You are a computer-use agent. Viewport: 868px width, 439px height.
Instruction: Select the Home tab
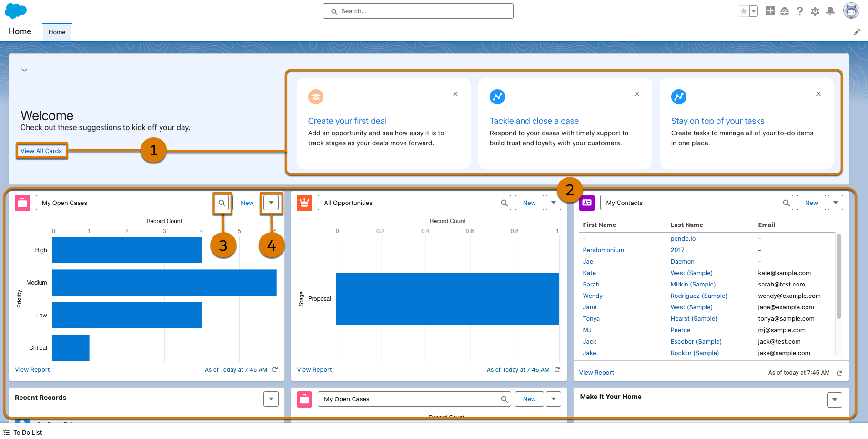click(57, 32)
